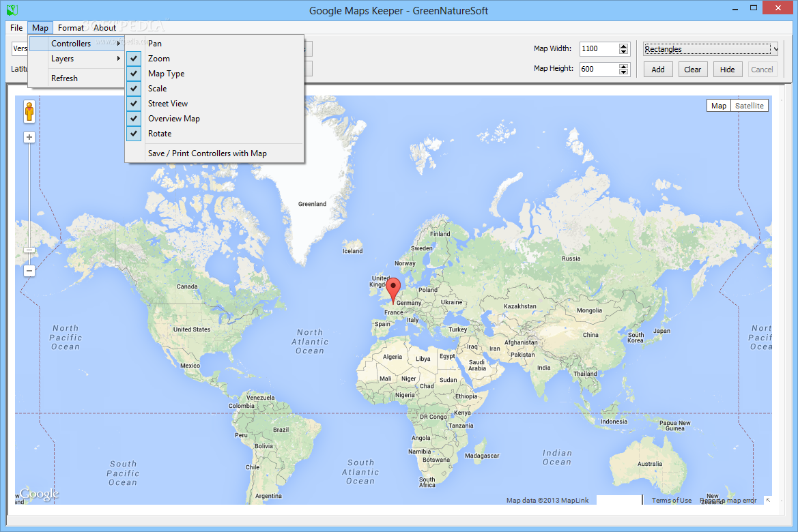
Task: Click the China label on map
Action: pos(590,335)
